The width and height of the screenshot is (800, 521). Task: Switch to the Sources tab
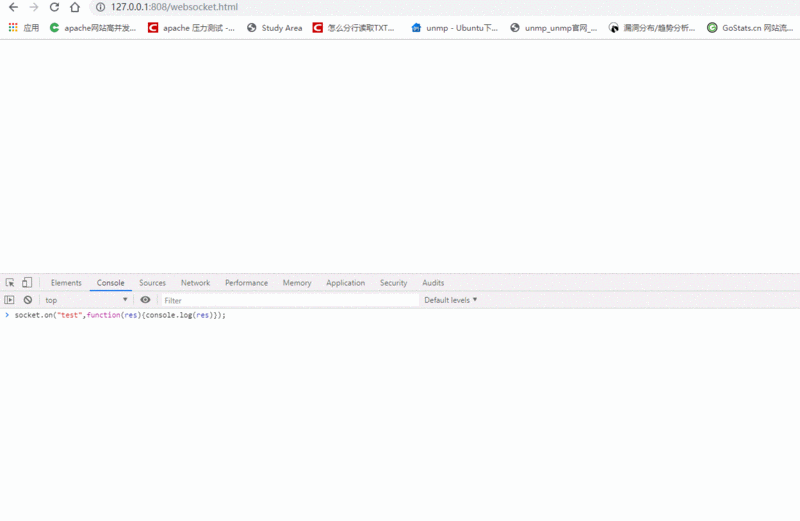coord(152,283)
